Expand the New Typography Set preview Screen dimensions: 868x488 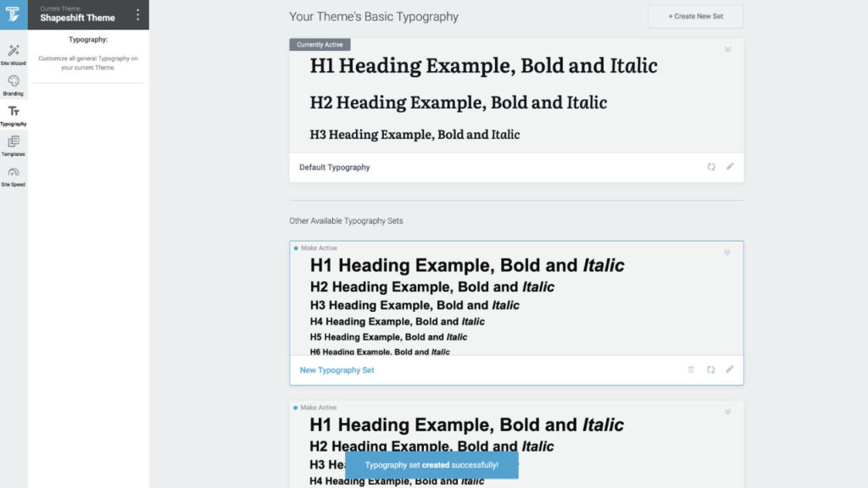(x=726, y=252)
